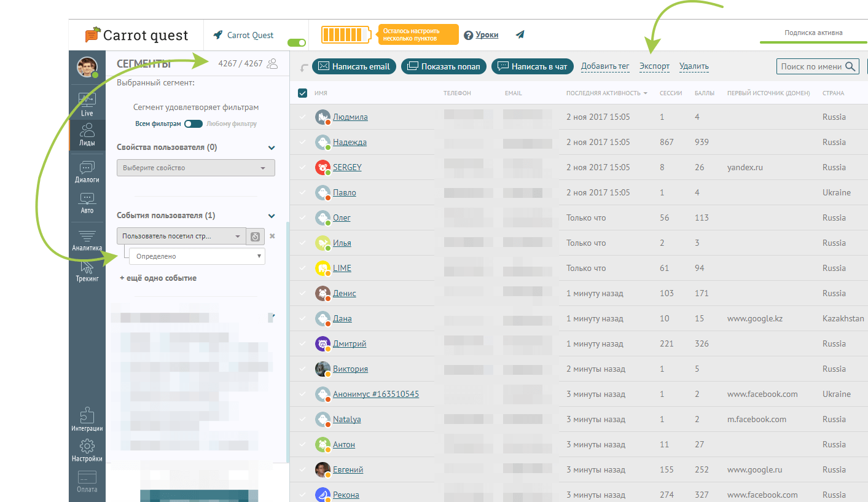Open the Определено dropdown
The width and height of the screenshot is (868, 502).
click(197, 256)
